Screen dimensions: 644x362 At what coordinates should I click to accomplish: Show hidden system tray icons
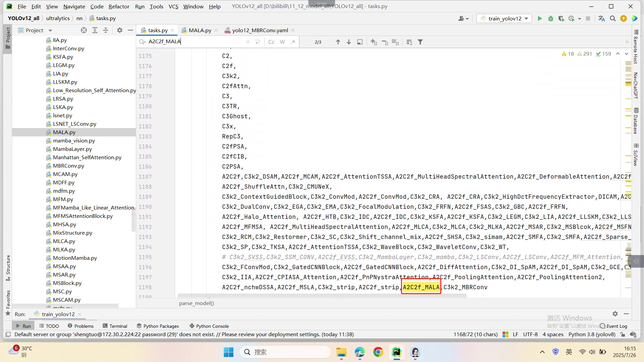(542, 352)
